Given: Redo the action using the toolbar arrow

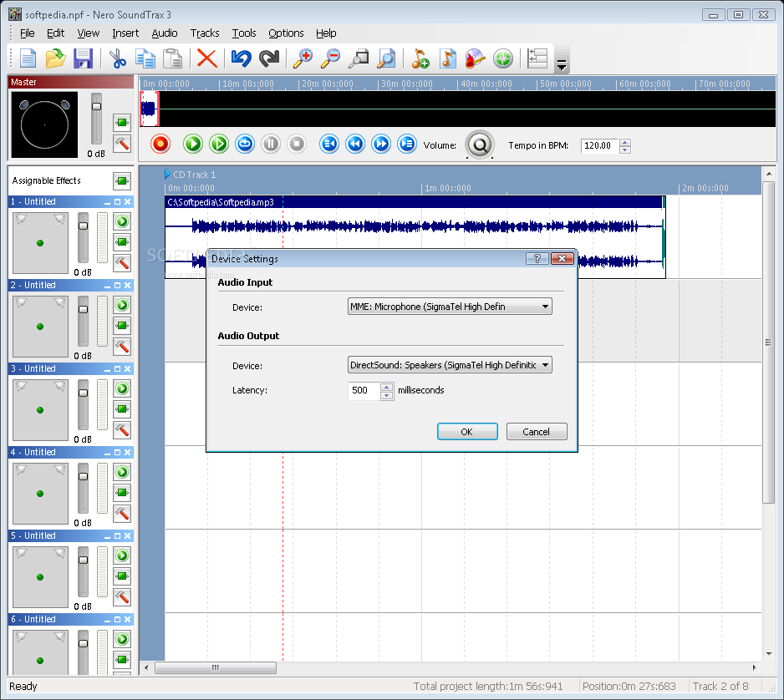Looking at the screenshot, I should (x=269, y=58).
